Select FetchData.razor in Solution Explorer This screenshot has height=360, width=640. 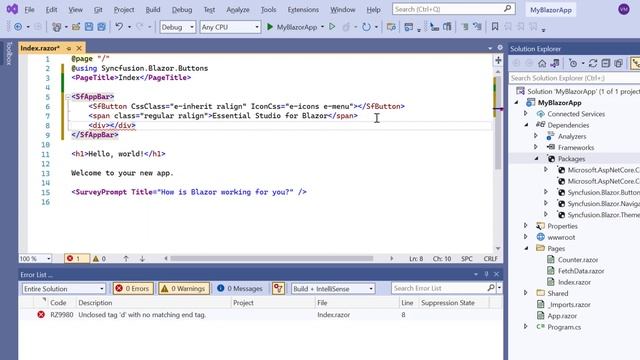tap(581, 271)
